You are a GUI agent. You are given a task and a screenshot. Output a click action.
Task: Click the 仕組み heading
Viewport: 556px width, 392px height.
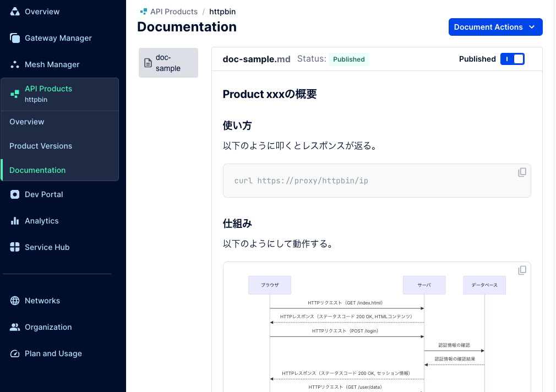point(237,224)
